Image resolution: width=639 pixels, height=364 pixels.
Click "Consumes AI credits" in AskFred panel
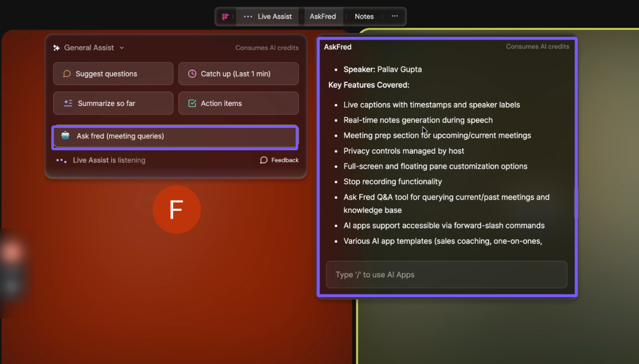pyautogui.click(x=537, y=46)
